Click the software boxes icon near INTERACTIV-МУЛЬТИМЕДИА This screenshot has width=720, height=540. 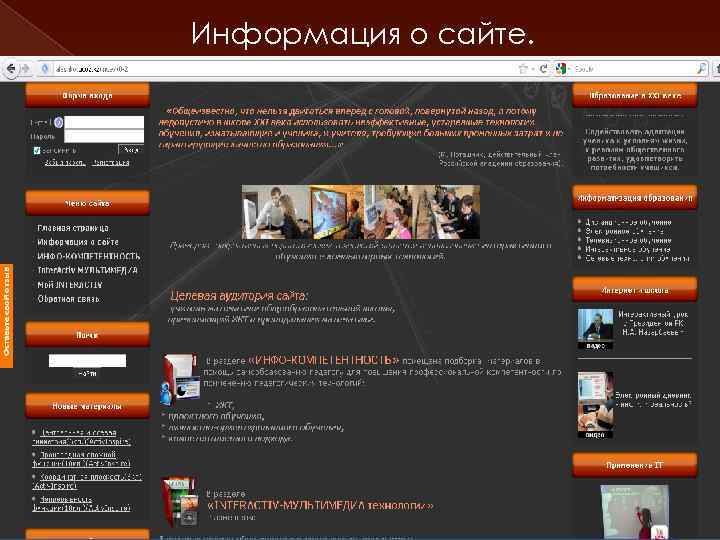coord(180,502)
